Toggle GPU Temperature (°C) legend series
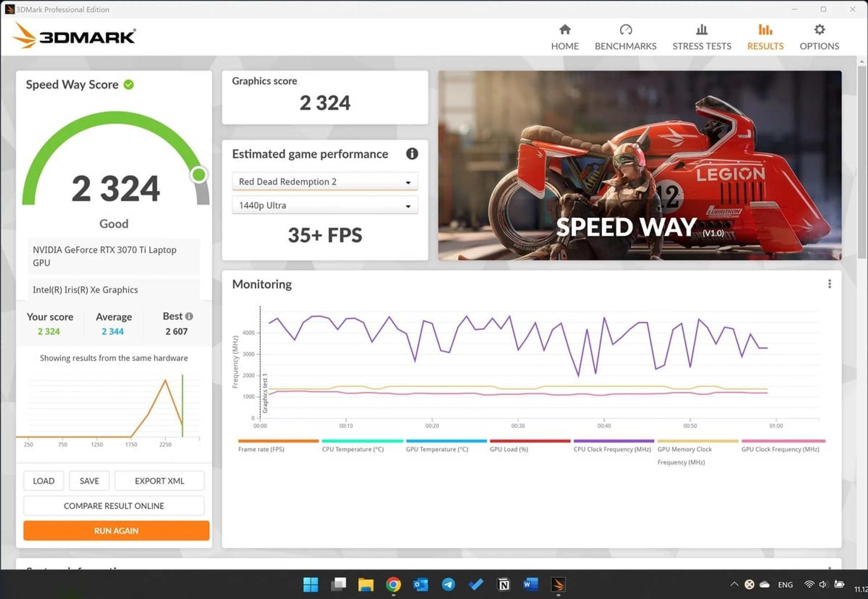868x599 pixels. coord(446,445)
